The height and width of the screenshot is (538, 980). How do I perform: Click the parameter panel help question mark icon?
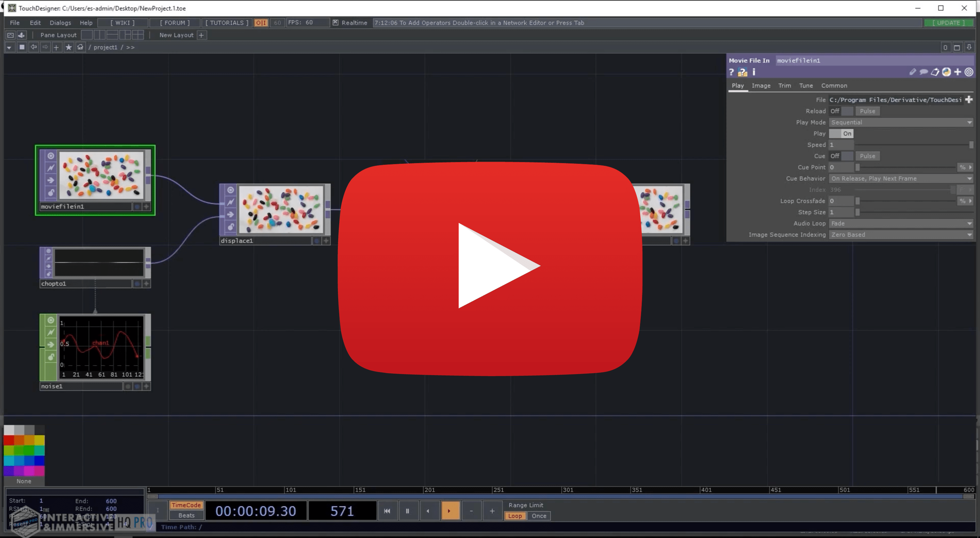click(x=731, y=72)
